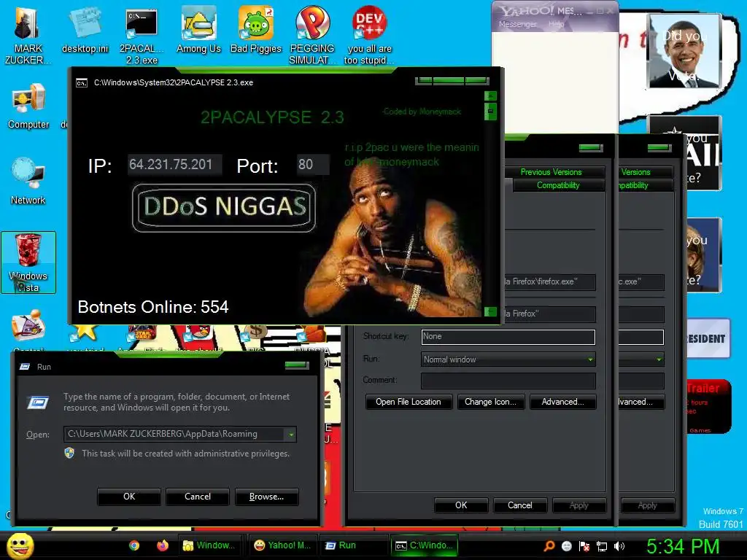
Task: Click OK in the Firefox Properties window
Action: pos(461,505)
